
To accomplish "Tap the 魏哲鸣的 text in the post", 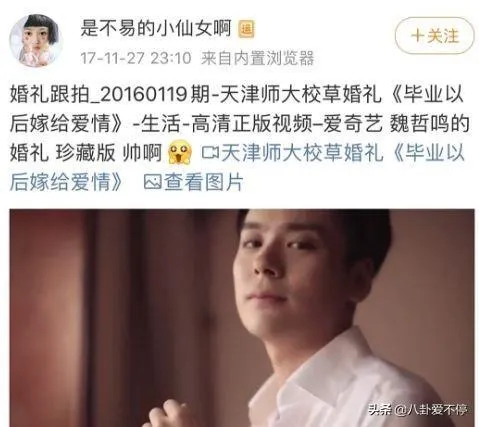I will [430, 124].
